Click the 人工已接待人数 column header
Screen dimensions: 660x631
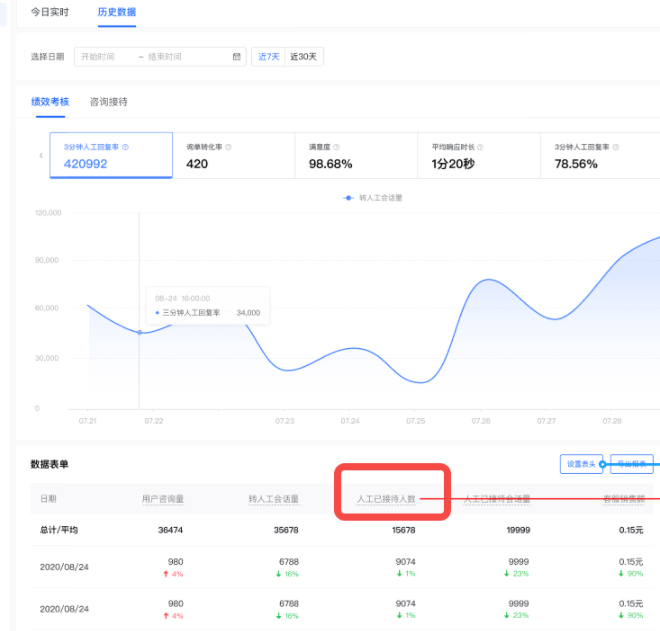click(x=386, y=497)
